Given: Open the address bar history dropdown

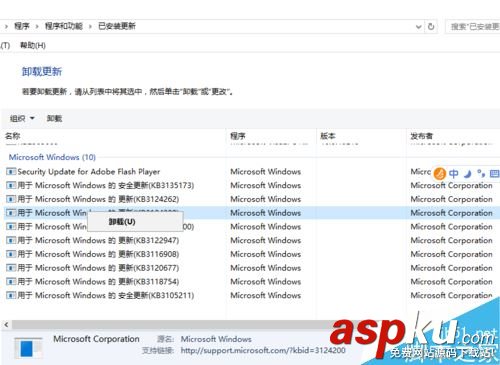Looking at the screenshot, I should tap(419, 27).
